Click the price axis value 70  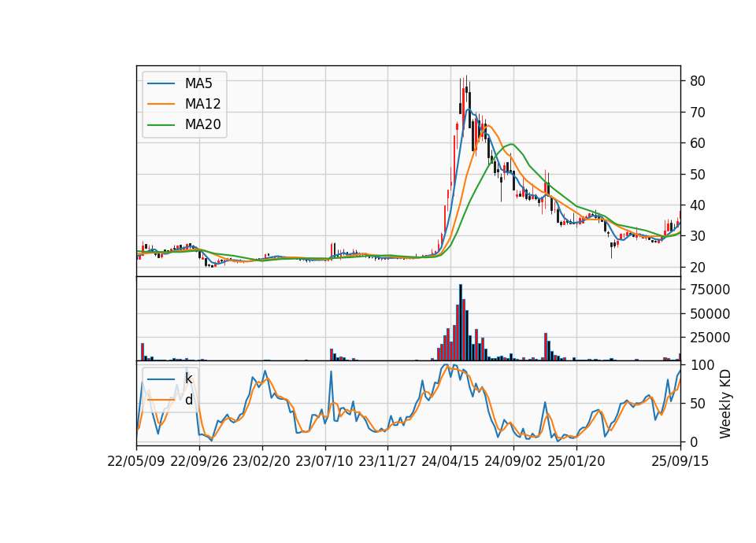(x=697, y=113)
